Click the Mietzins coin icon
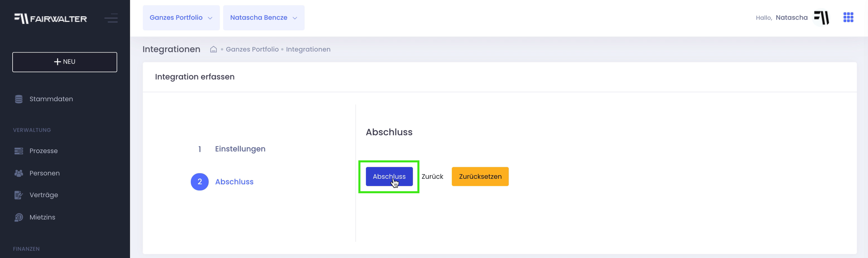868x258 pixels. 19,217
